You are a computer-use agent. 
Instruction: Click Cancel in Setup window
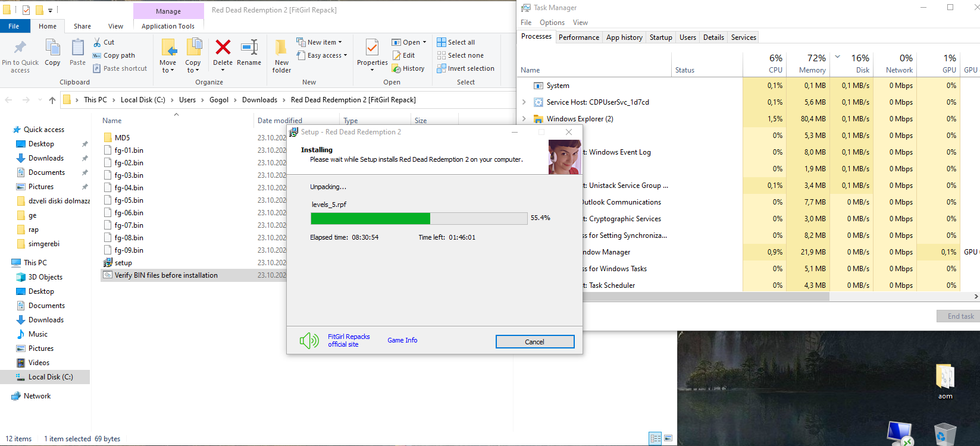tap(535, 341)
